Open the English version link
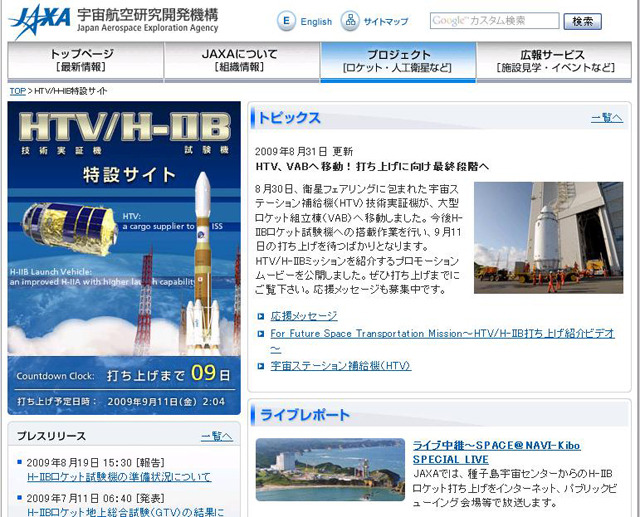 tap(316, 22)
